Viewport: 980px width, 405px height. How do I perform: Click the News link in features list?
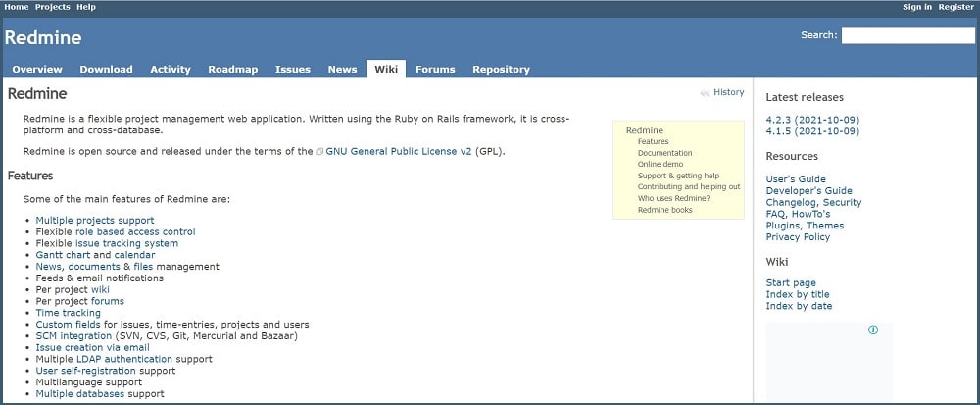click(49, 267)
